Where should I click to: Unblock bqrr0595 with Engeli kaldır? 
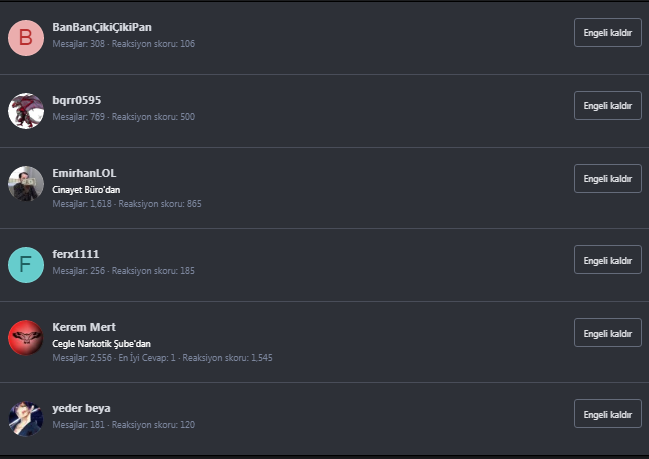click(x=607, y=105)
